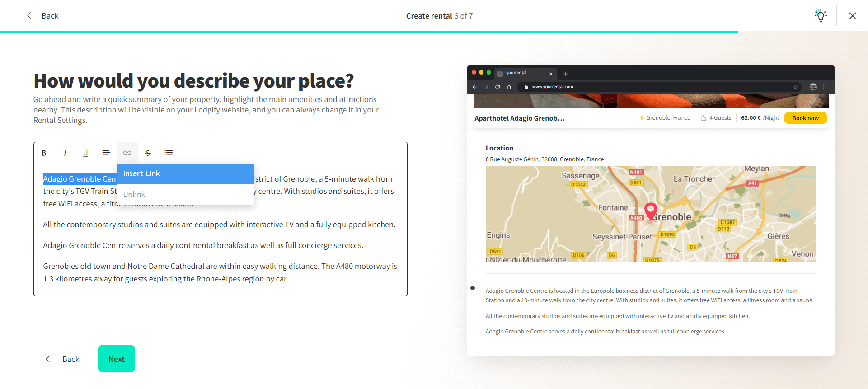
Task: Click the preview address bar URL
Action: pyautogui.click(x=552, y=87)
